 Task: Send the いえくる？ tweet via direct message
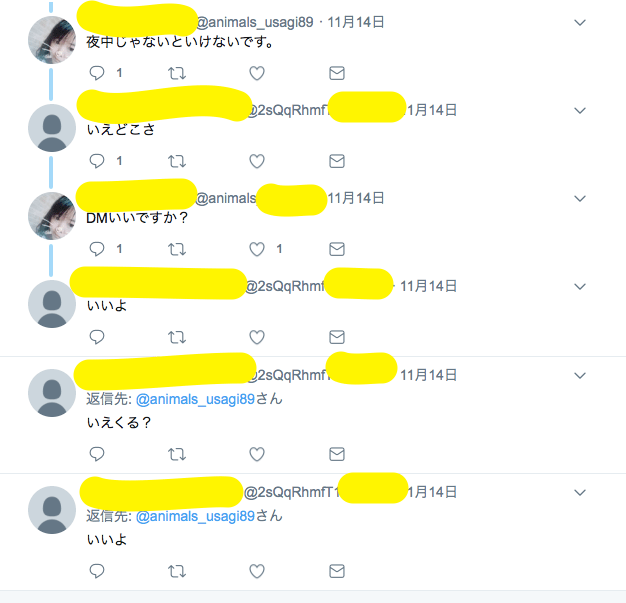tap(337, 454)
